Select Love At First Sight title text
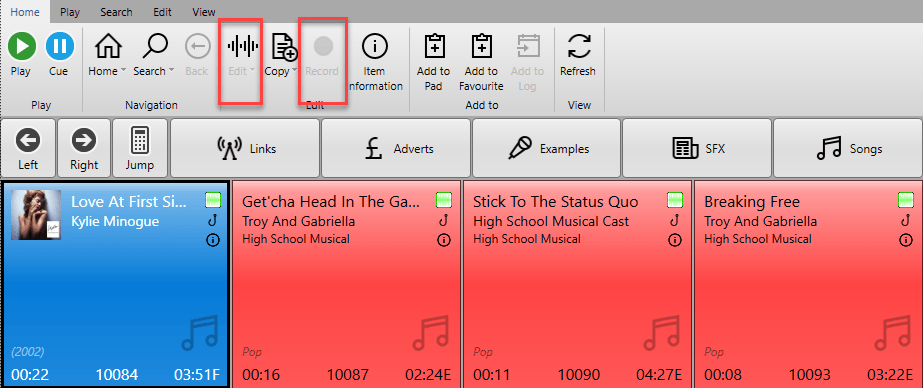 click(129, 202)
